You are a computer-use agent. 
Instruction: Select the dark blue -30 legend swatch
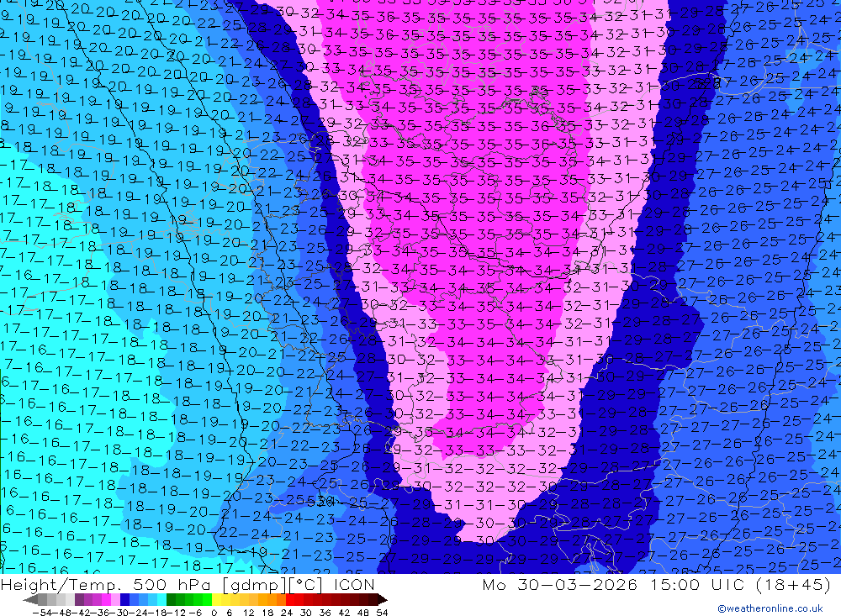(124, 599)
